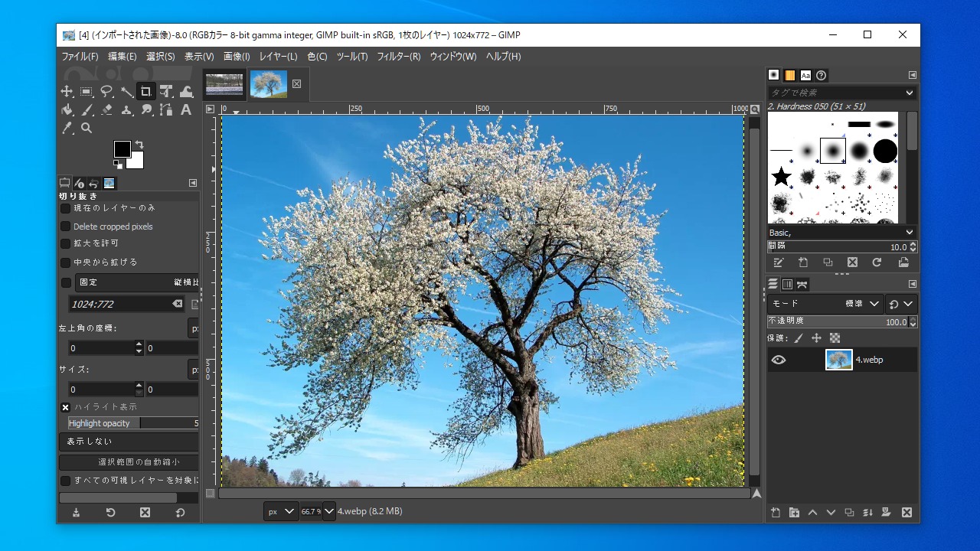Clear the 1024:772 aspect ratio field
Viewport: 980px width, 551px height.
178,304
